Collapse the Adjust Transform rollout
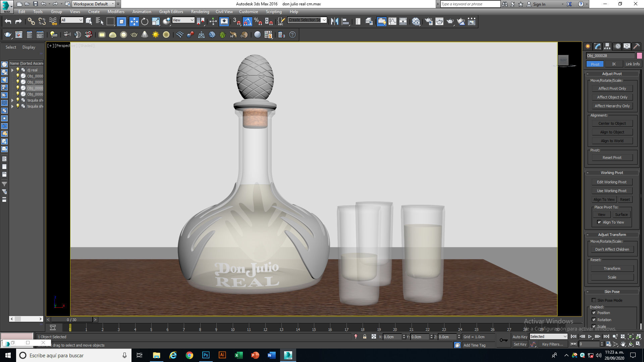The width and height of the screenshot is (644, 362). [x=612, y=235]
